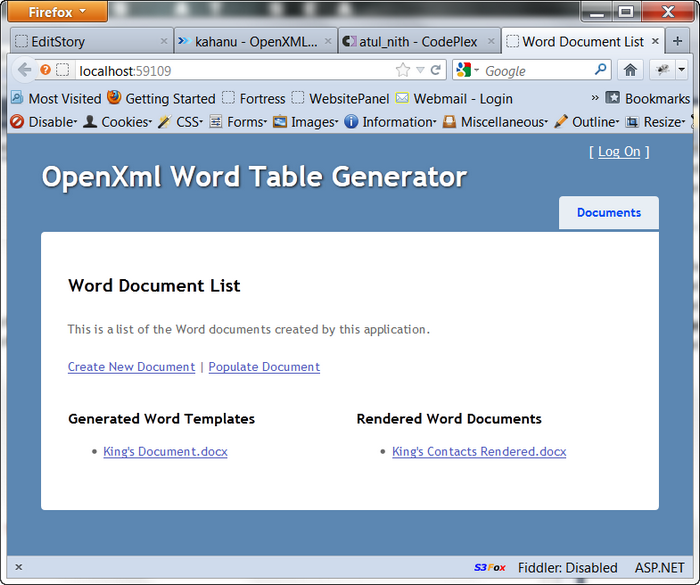Toggle the Fiddler: Disabled status item

click(x=567, y=568)
